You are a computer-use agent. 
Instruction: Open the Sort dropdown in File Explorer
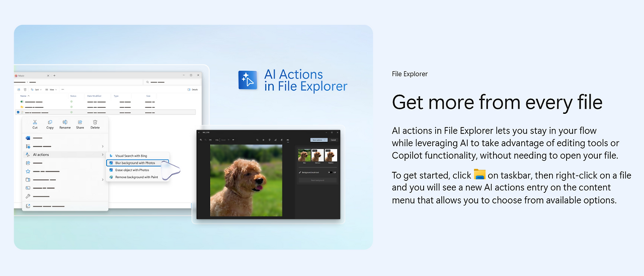36,90
